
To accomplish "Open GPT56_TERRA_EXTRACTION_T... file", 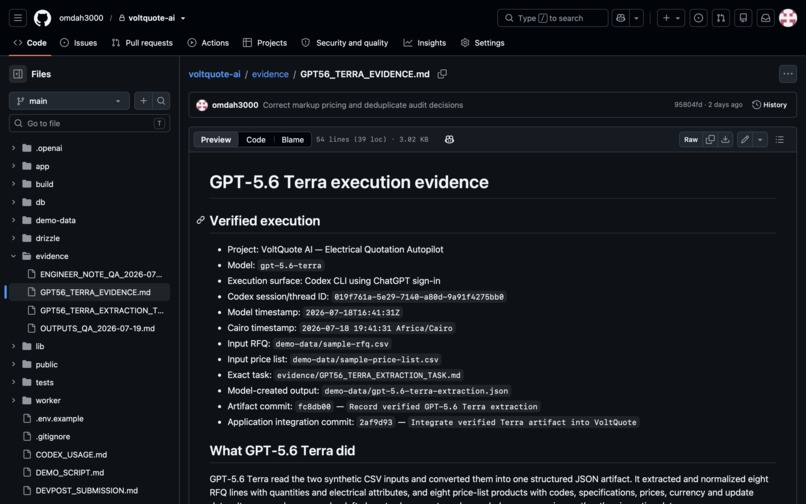I will coord(101,310).
